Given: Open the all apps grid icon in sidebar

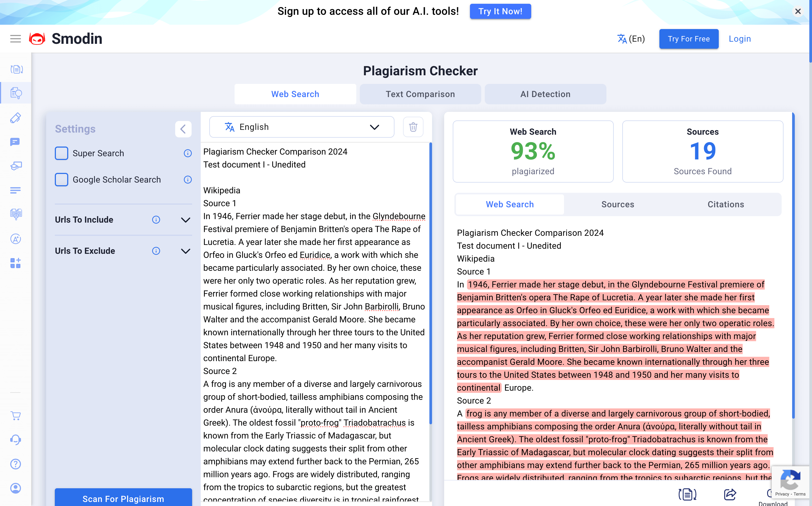Looking at the screenshot, I should click(15, 263).
